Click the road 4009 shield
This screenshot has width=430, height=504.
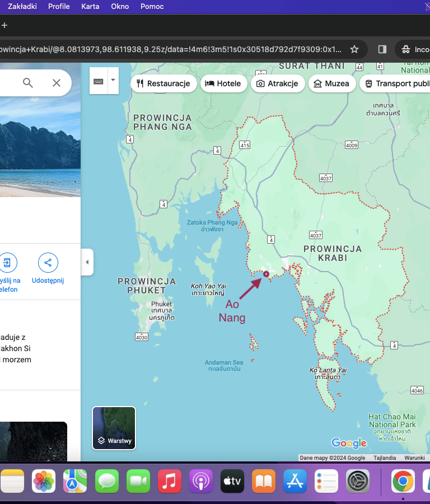(x=352, y=145)
